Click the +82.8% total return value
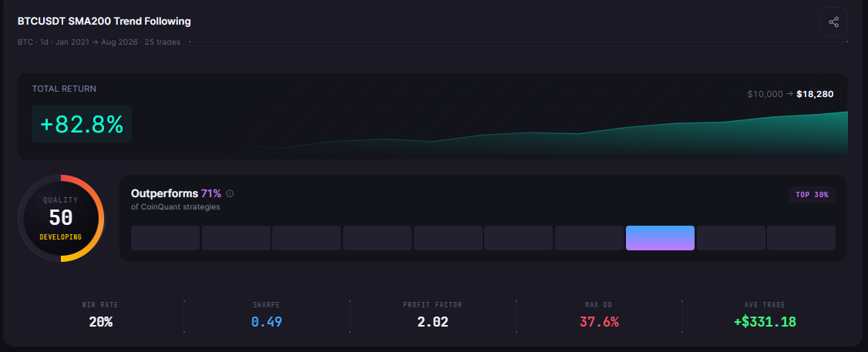 82,124
